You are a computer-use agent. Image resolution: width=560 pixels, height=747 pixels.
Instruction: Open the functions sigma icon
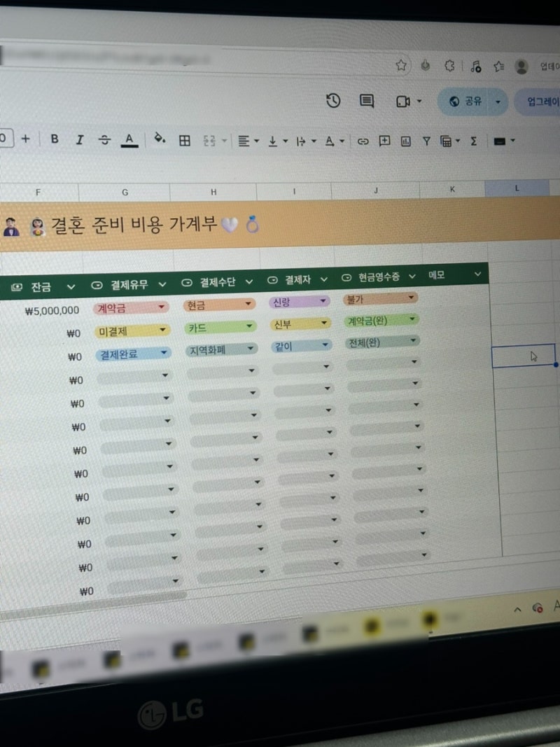pyautogui.click(x=473, y=141)
